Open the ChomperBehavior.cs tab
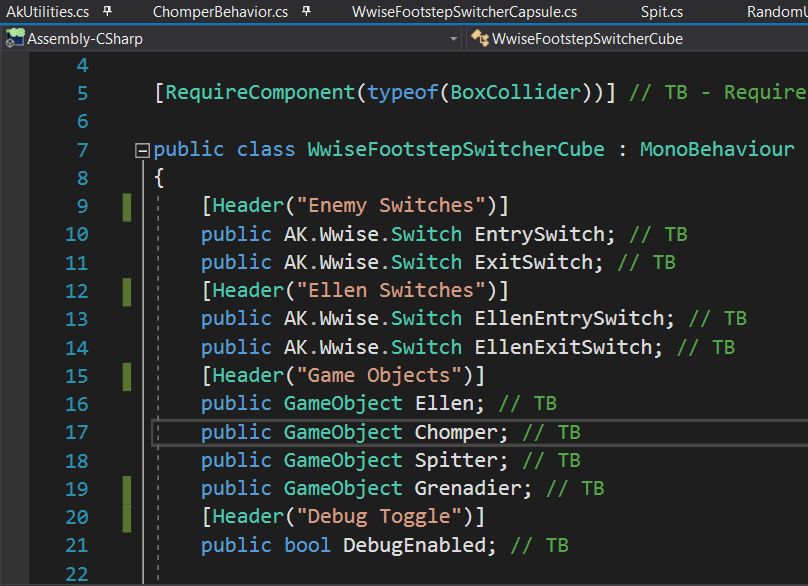The width and height of the screenshot is (808, 586). click(x=220, y=11)
